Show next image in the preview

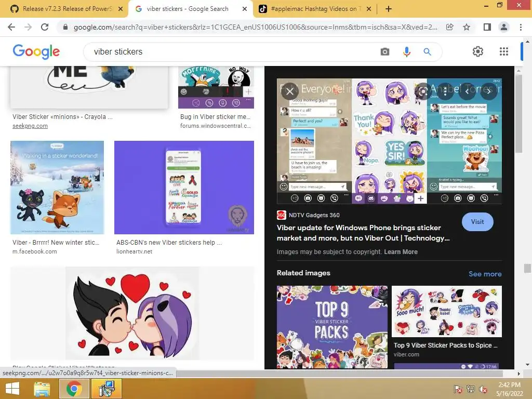(488, 91)
